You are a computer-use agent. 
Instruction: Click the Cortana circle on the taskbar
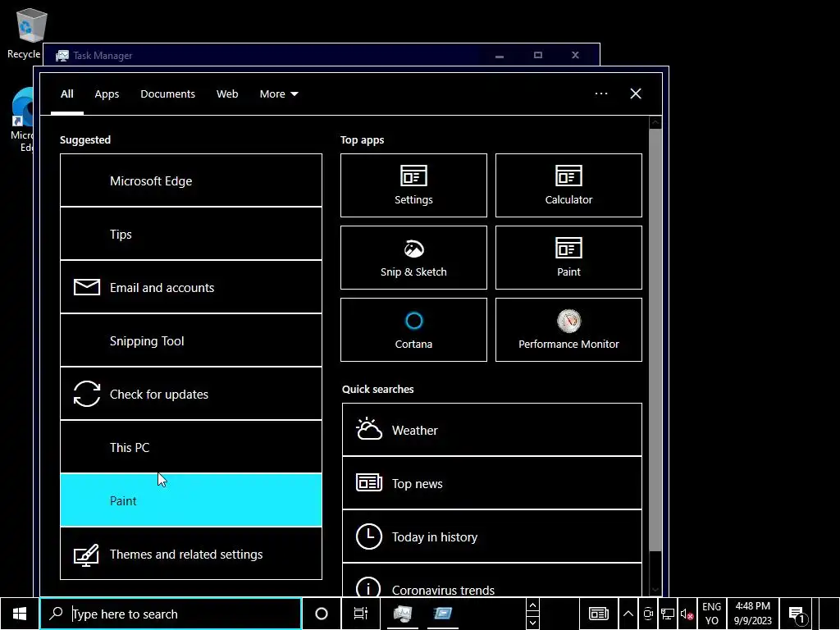(x=322, y=614)
